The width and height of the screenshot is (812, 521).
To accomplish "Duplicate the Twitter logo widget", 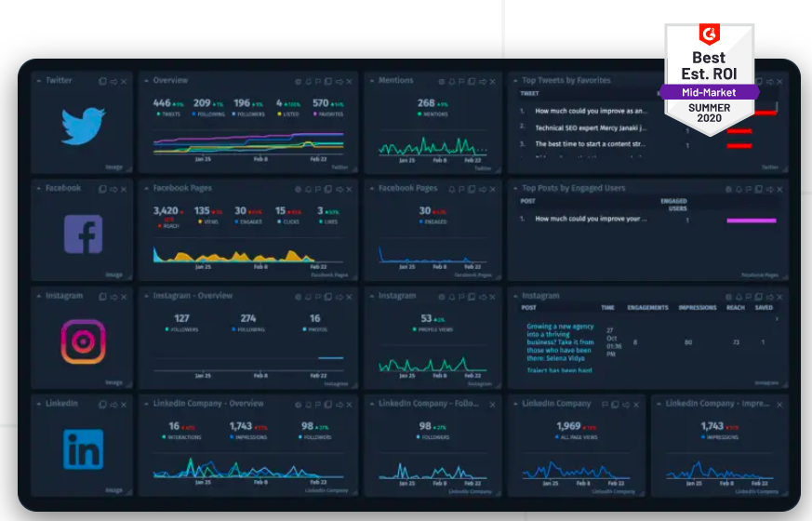I will (x=102, y=81).
